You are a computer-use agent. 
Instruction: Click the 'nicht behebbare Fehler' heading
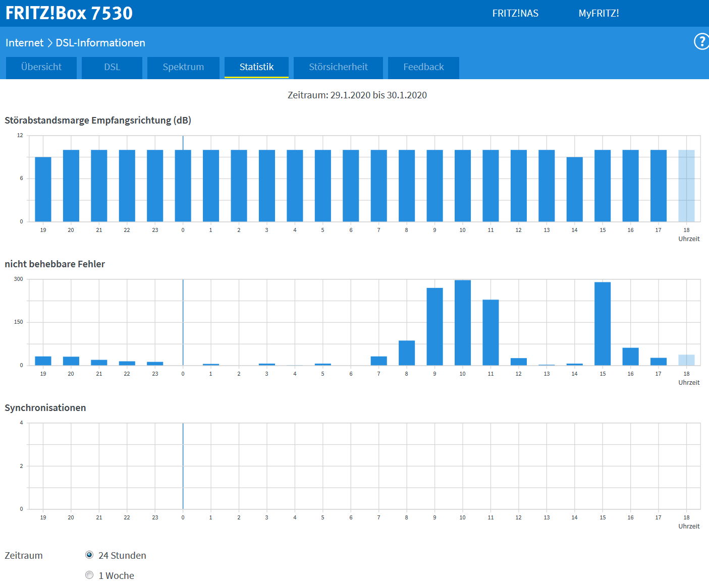(x=55, y=264)
